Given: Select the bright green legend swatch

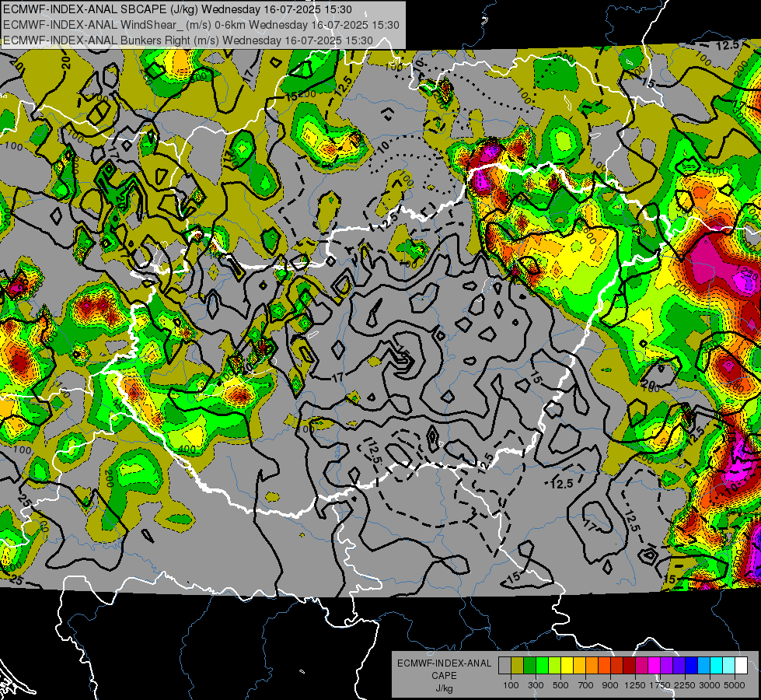Looking at the screenshot, I should pos(542,665).
